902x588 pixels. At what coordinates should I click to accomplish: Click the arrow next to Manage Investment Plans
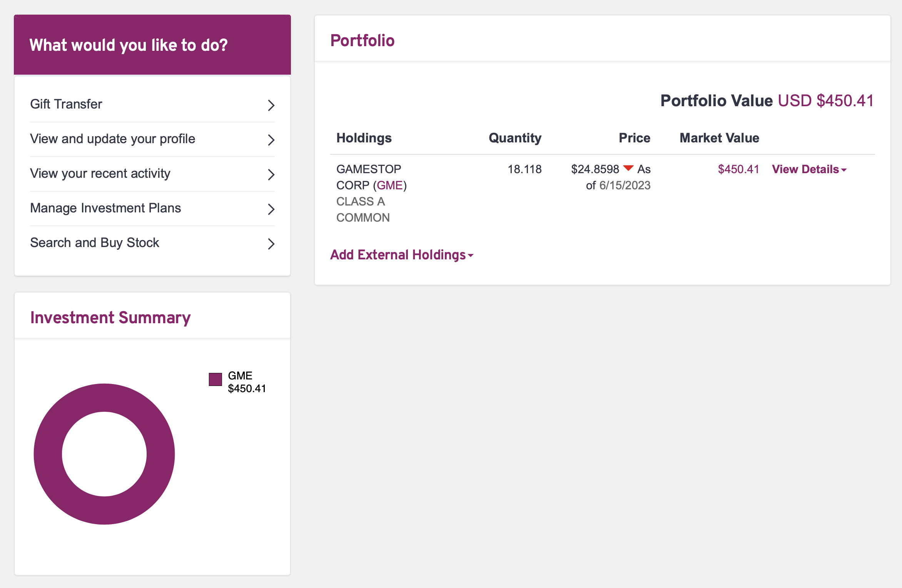point(271,209)
